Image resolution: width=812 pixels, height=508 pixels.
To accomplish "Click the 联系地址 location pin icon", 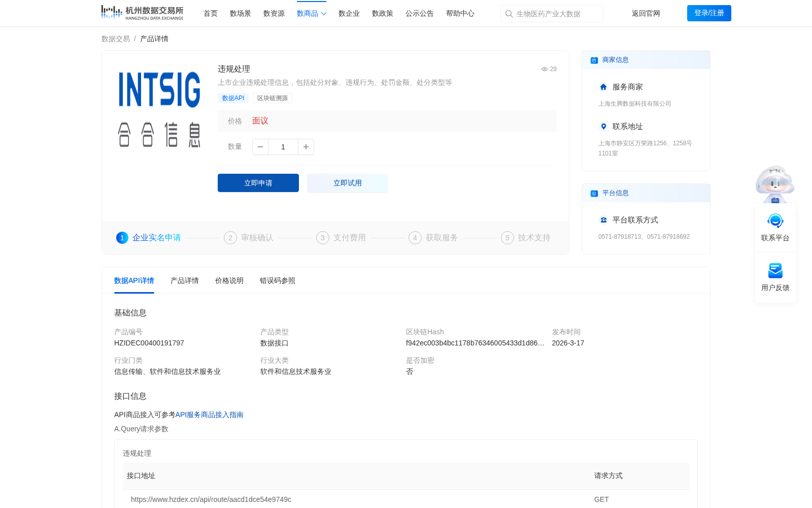I will [603, 126].
